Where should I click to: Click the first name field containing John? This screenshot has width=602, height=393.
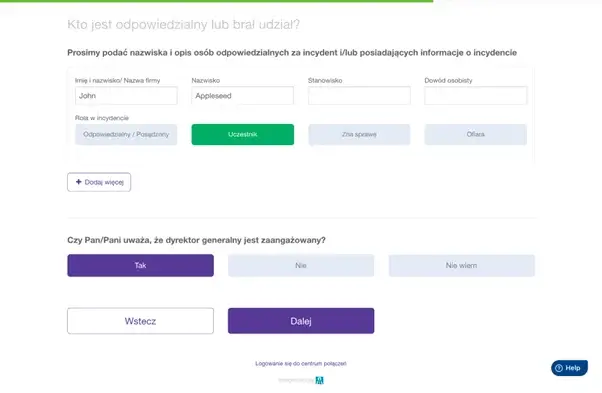(126, 96)
